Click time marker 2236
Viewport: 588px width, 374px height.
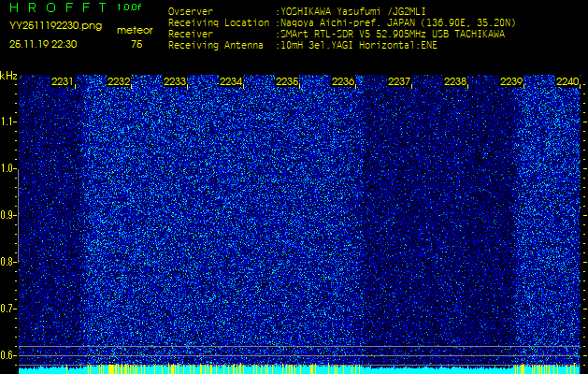tap(343, 81)
